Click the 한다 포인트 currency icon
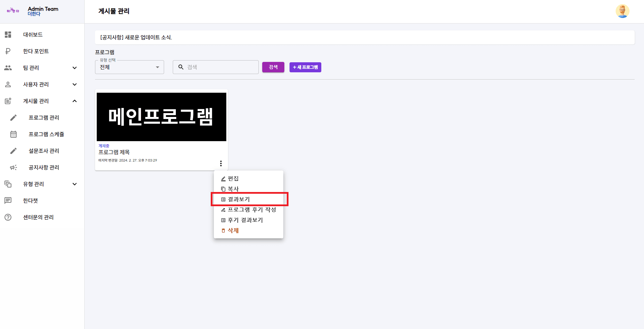644x329 pixels. (x=8, y=51)
